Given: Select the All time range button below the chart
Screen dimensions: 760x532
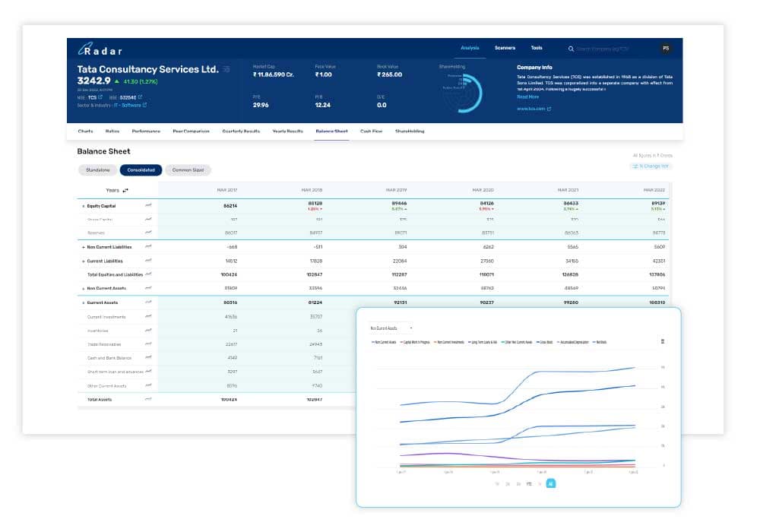Looking at the screenshot, I should 551,483.
